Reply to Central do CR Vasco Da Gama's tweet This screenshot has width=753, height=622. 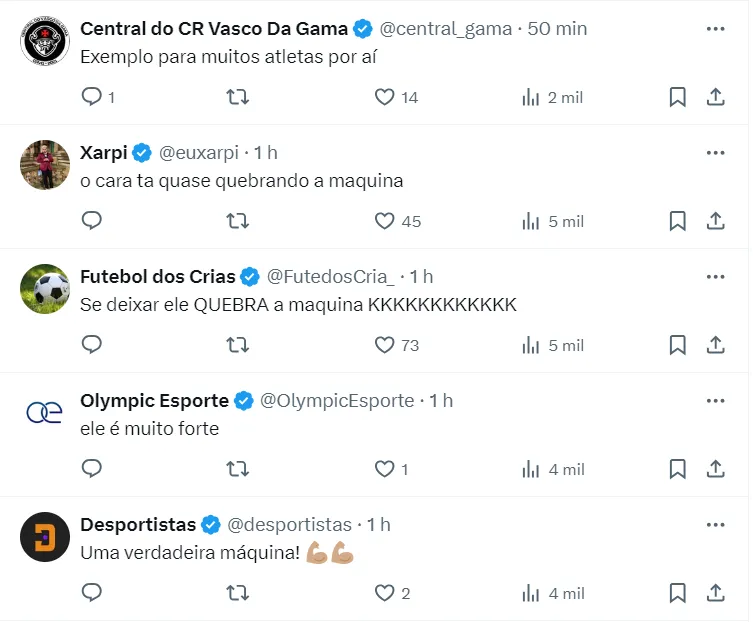coord(92,97)
